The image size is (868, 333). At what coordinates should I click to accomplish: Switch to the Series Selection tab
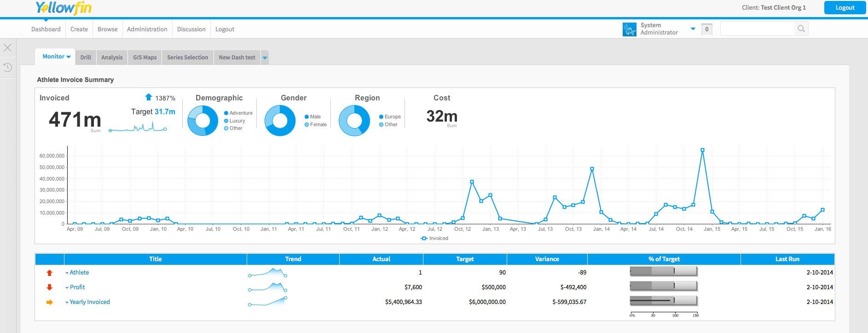pos(188,58)
